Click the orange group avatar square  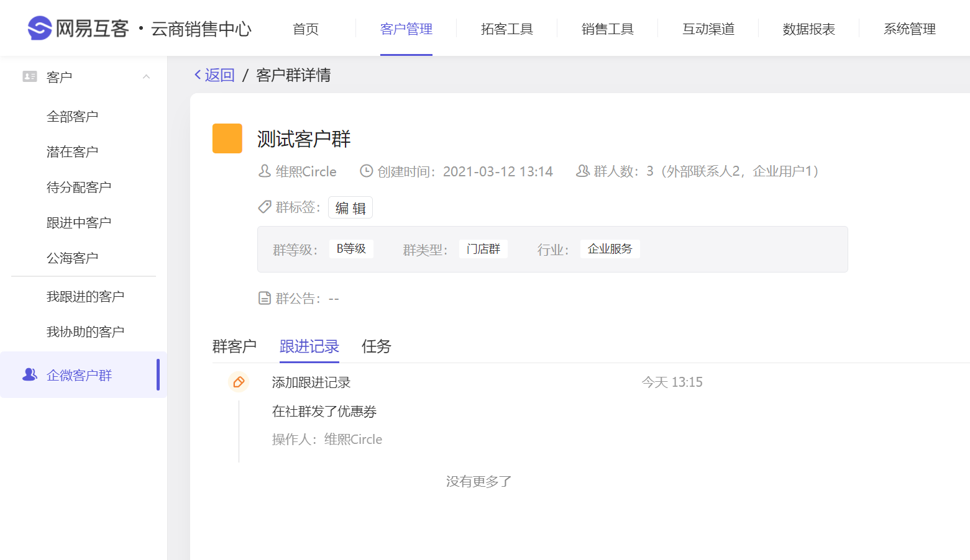click(x=227, y=138)
